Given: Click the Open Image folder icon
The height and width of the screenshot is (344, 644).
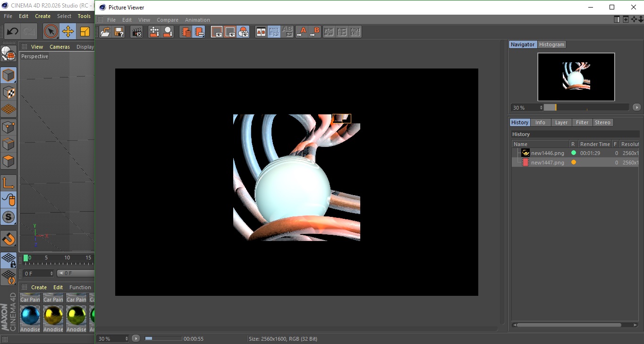Looking at the screenshot, I should 105,32.
